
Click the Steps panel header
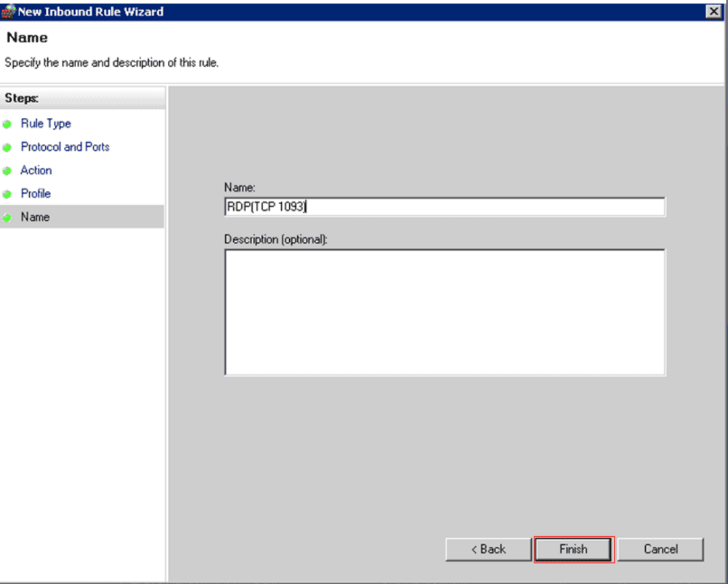21,98
